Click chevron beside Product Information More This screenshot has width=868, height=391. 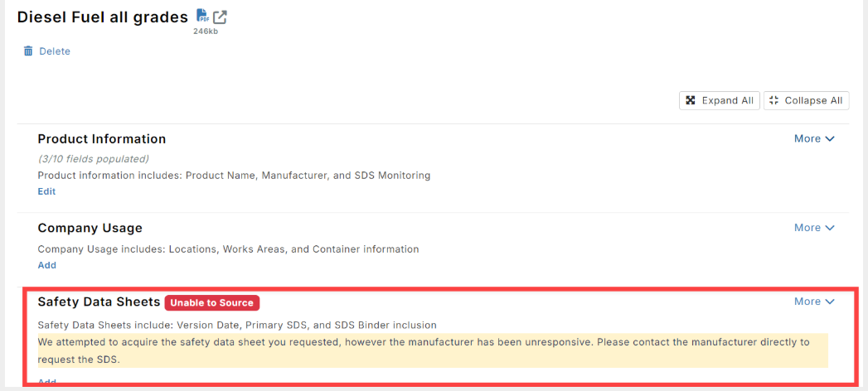click(x=830, y=139)
